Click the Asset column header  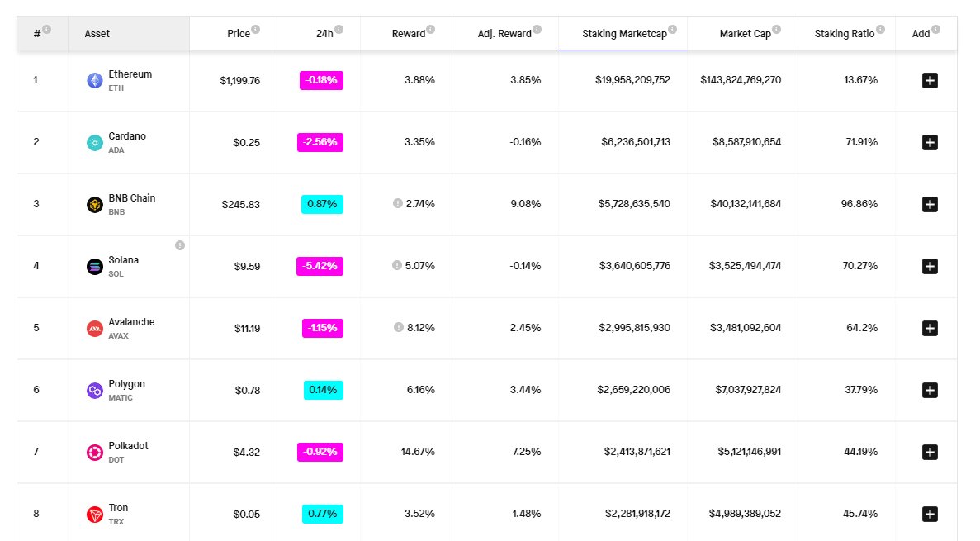[x=97, y=34]
